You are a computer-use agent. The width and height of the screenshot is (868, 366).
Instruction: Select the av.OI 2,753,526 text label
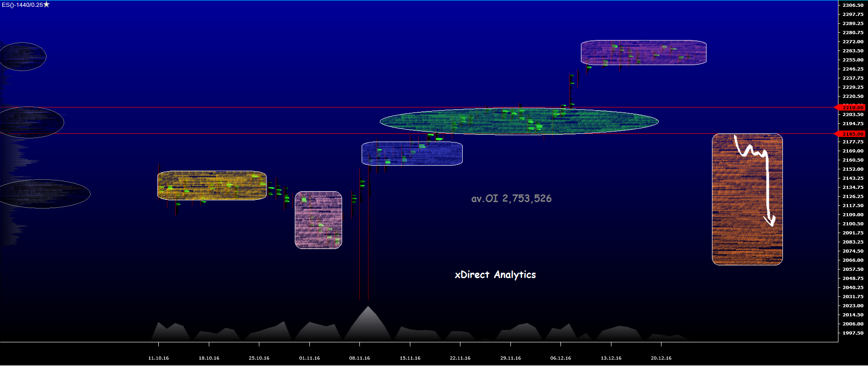(511, 198)
